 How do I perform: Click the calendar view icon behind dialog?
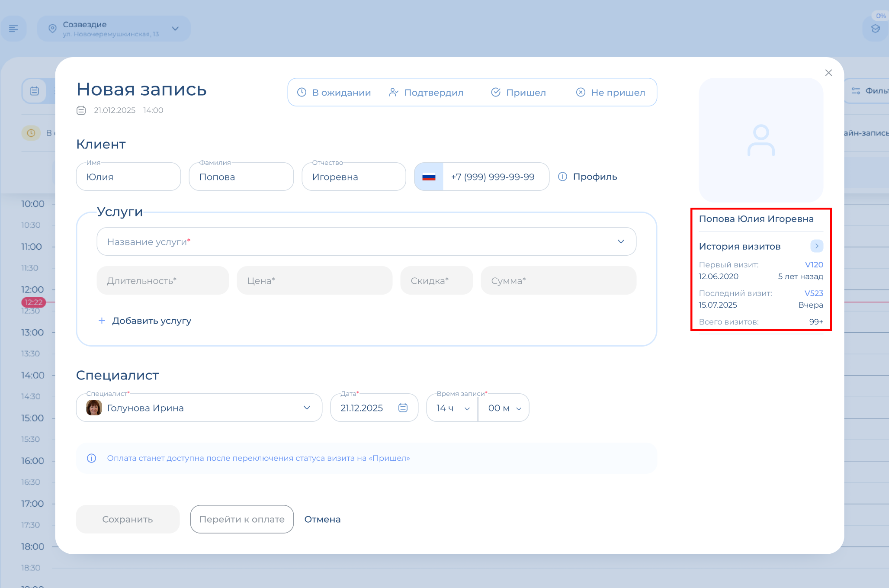click(34, 91)
